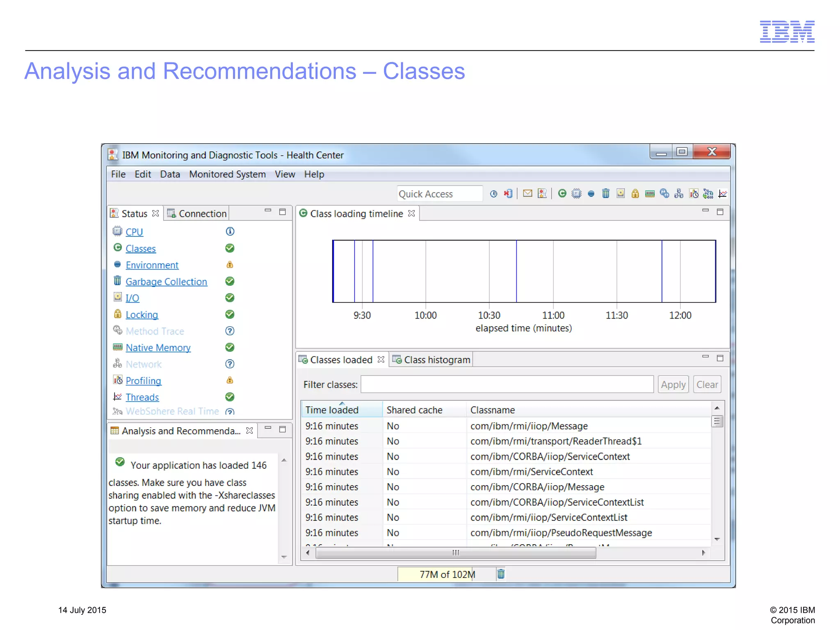This screenshot has width=840, height=630.
Task: Open the I/O view toolbar icon
Action: pos(621,194)
